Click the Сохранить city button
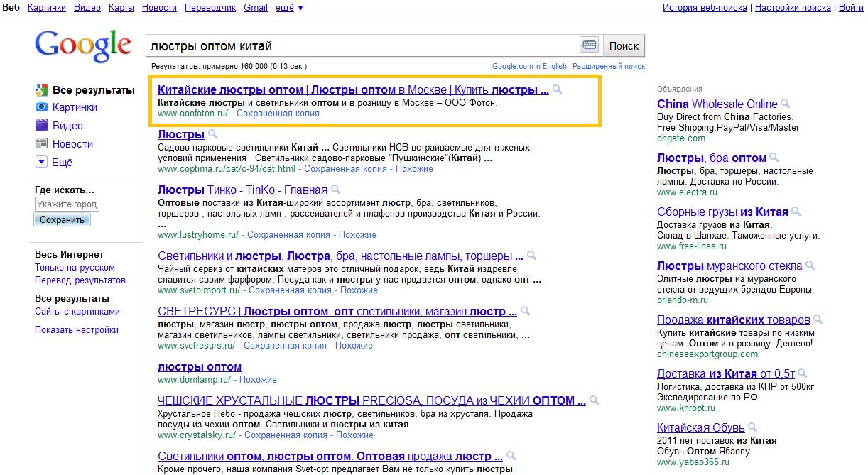This screenshot has height=475, width=868. [62, 220]
